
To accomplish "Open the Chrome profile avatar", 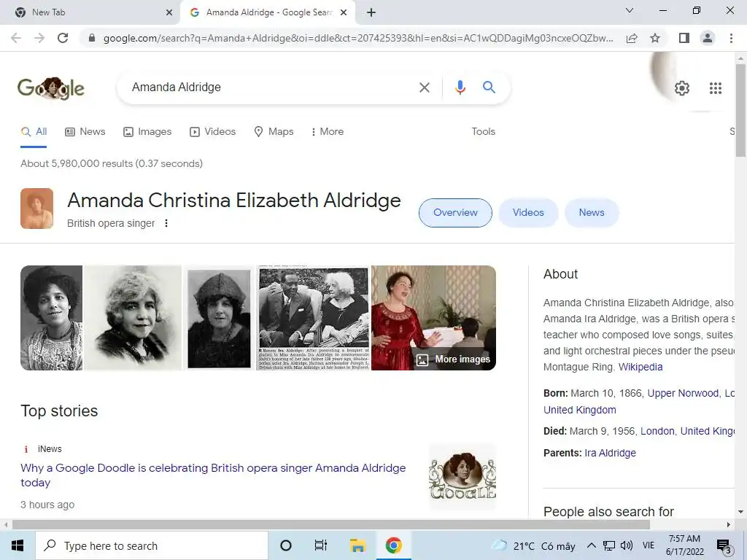I will click(x=708, y=38).
